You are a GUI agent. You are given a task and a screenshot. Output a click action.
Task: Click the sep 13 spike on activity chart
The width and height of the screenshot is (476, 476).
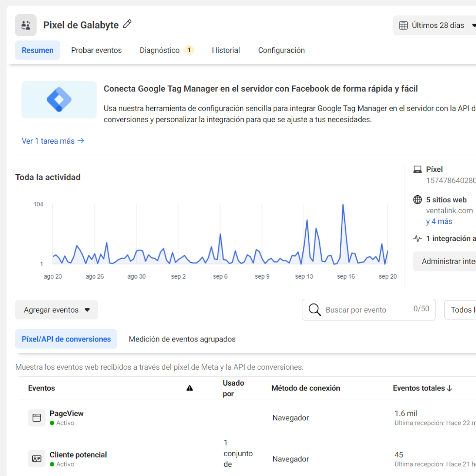pos(307,220)
